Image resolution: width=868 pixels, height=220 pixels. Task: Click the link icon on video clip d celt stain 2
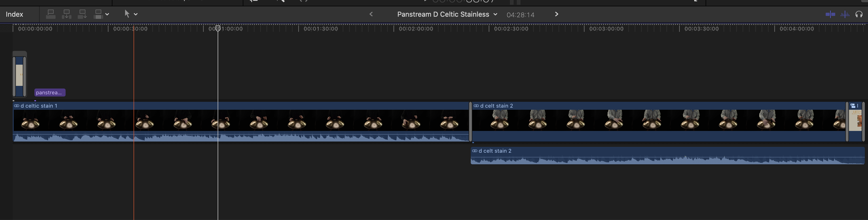tap(476, 106)
